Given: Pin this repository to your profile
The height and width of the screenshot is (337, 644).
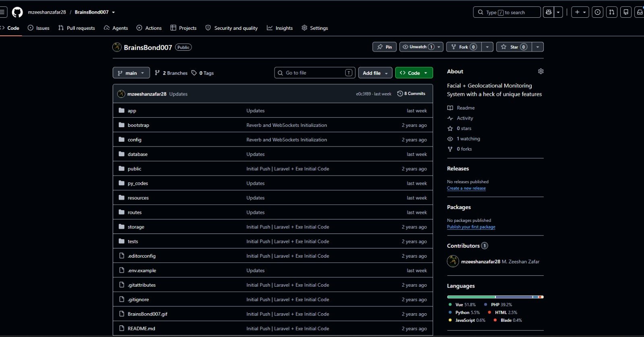Looking at the screenshot, I should (x=384, y=47).
